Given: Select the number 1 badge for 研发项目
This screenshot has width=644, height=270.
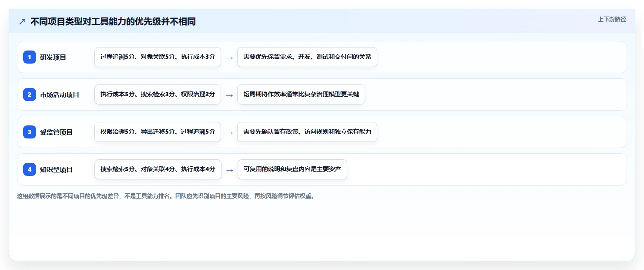Looking at the screenshot, I should [x=30, y=57].
